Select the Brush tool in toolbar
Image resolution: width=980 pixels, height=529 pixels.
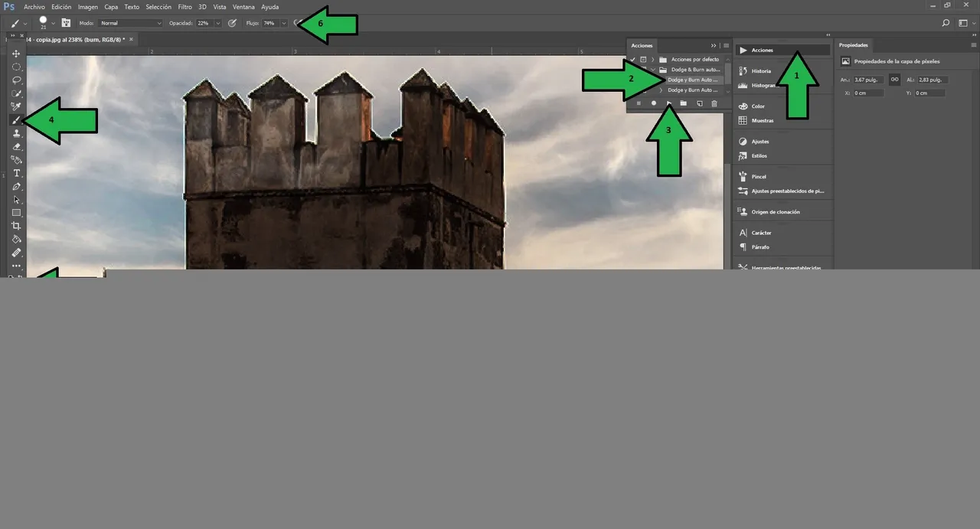[x=16, y=120]
